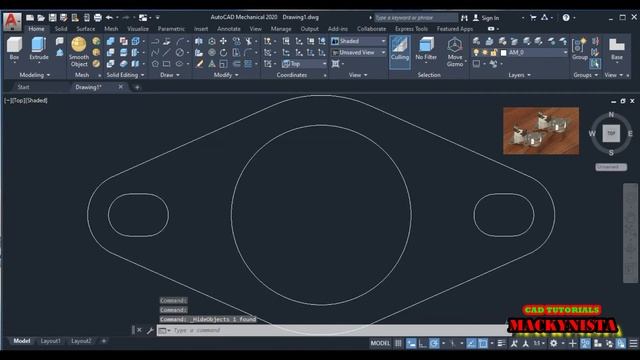Open the Solid ribbon tab
This screenshot has width=640, height=360.
(61, 29)
